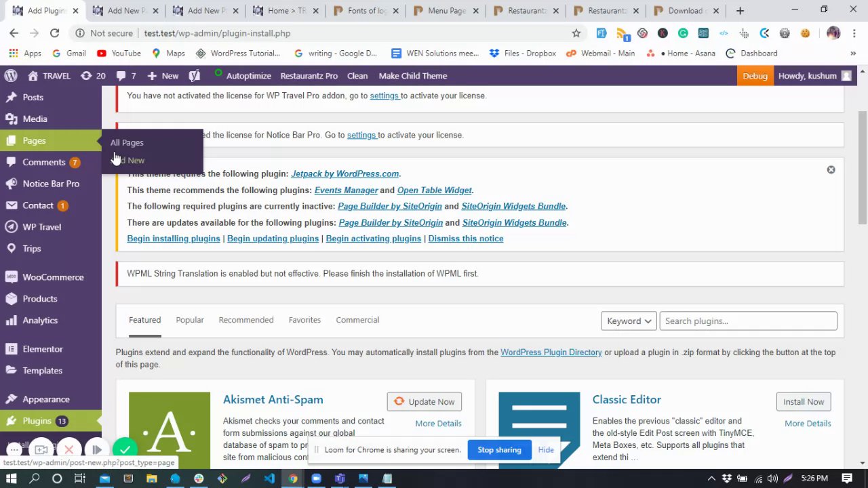This screenshot has width=868, height=488.
Task: Open the WP Travel menu
Action: click(41, 227)
